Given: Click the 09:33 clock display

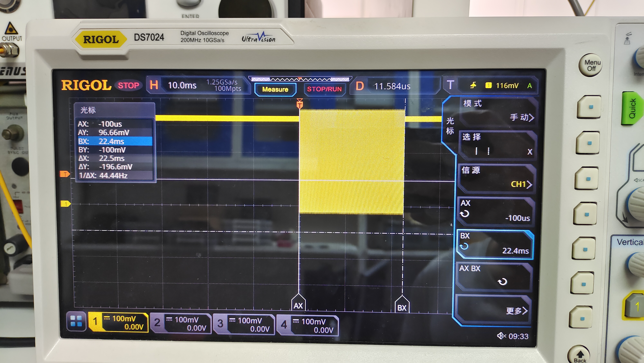Looking at the screenshot, I should pos(518,336).
